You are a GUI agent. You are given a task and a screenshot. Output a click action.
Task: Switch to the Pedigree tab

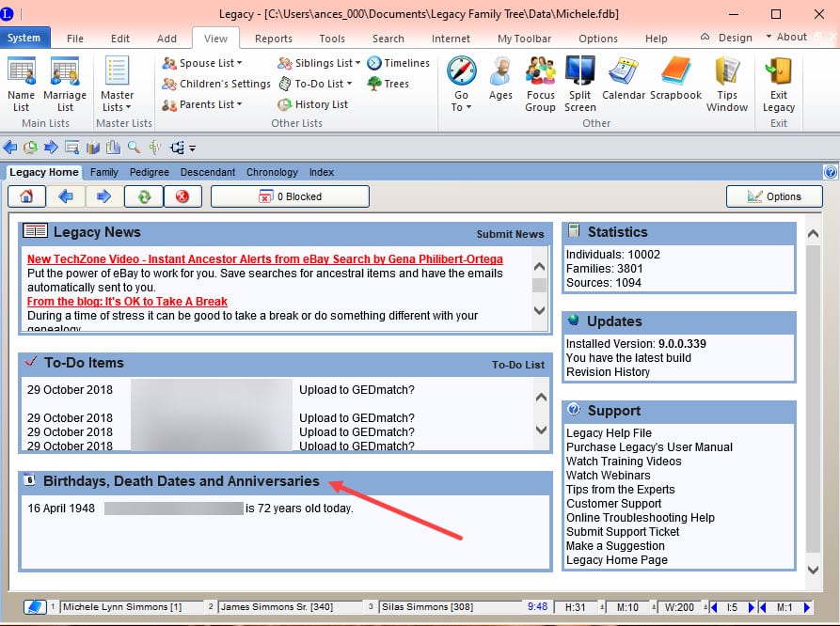coord(150,172)
